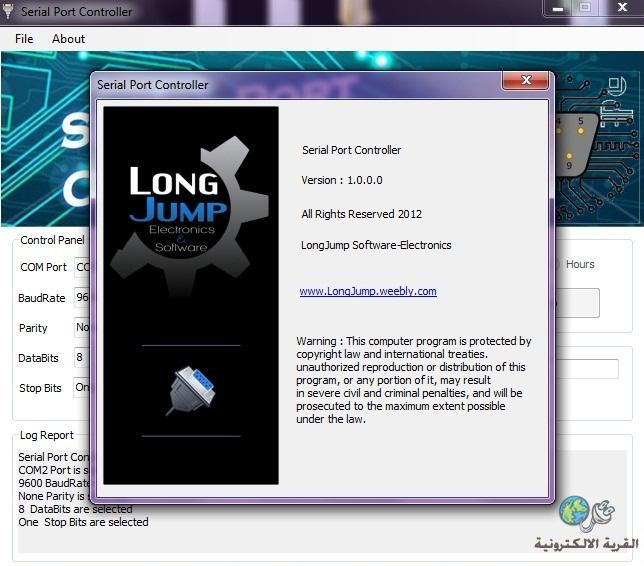Open the BaudRate combo box
This screenshot has width=644, height=566.
(x=82, y=297)
